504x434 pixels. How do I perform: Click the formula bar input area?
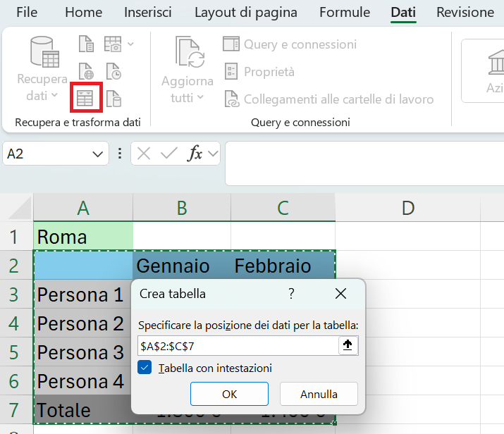364,163
